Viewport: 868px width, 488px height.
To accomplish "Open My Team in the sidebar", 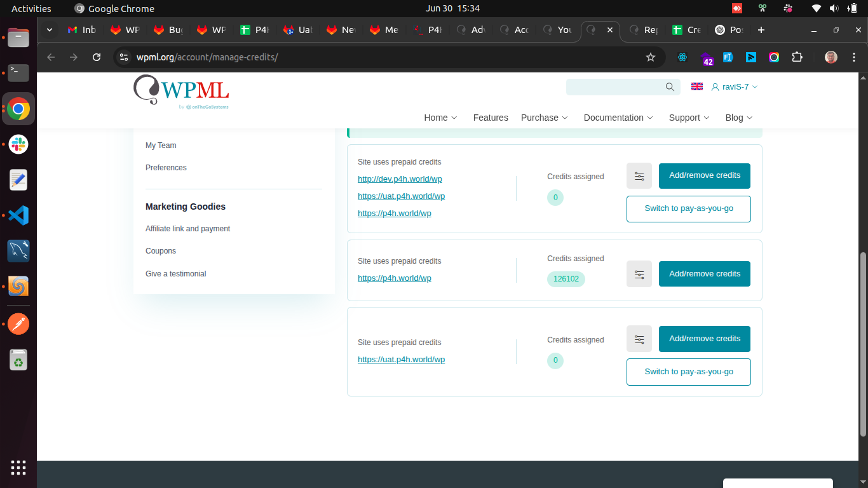I will pos(161,146).
